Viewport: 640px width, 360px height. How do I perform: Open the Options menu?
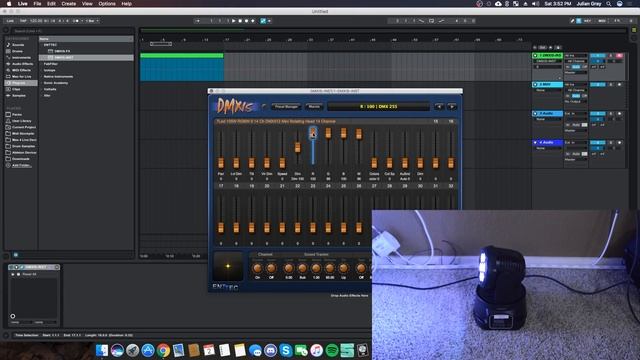pyautogui.click(x=107, y=4)
